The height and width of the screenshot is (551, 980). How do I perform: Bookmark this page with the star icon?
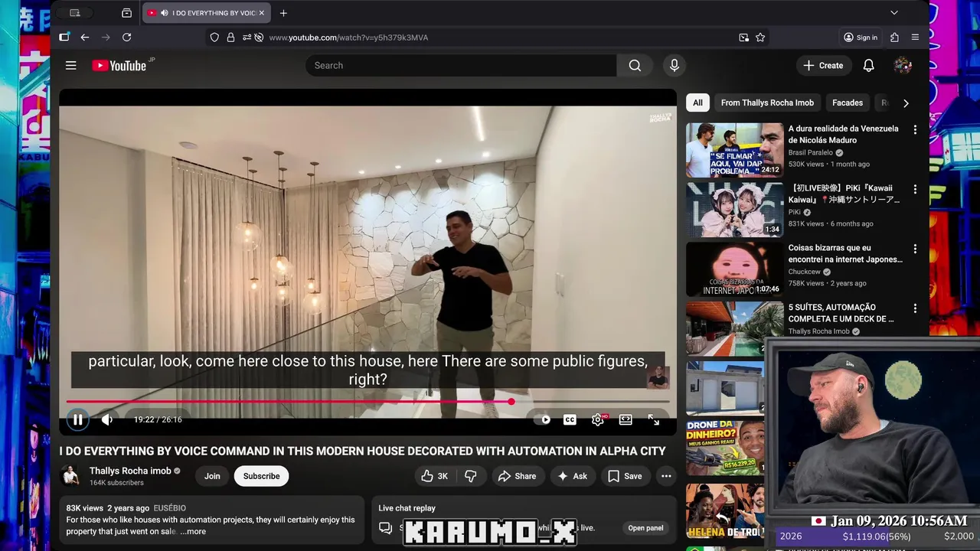pos(760,37)
